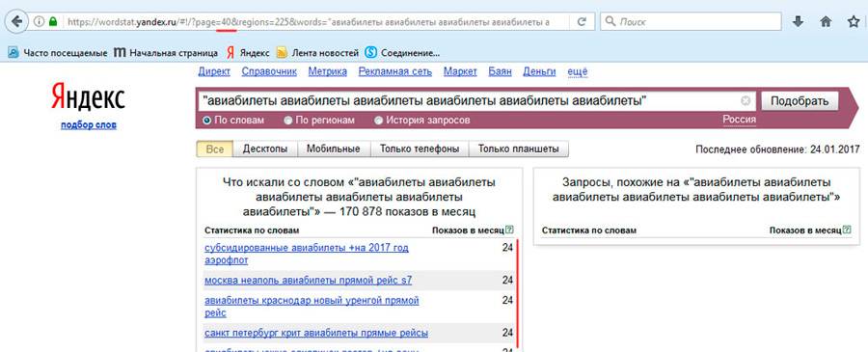Click the Последнее обновление: 24.01.2017 text
The image size is (868, 352).
[x=777, y=149]
